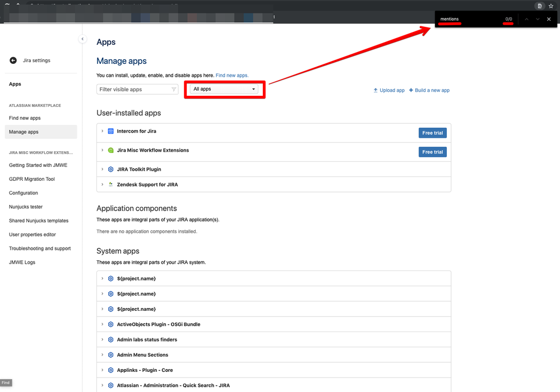560x392 pixels.
Task: Click the Intercom for Jira app icon
Action: [111, 131]
